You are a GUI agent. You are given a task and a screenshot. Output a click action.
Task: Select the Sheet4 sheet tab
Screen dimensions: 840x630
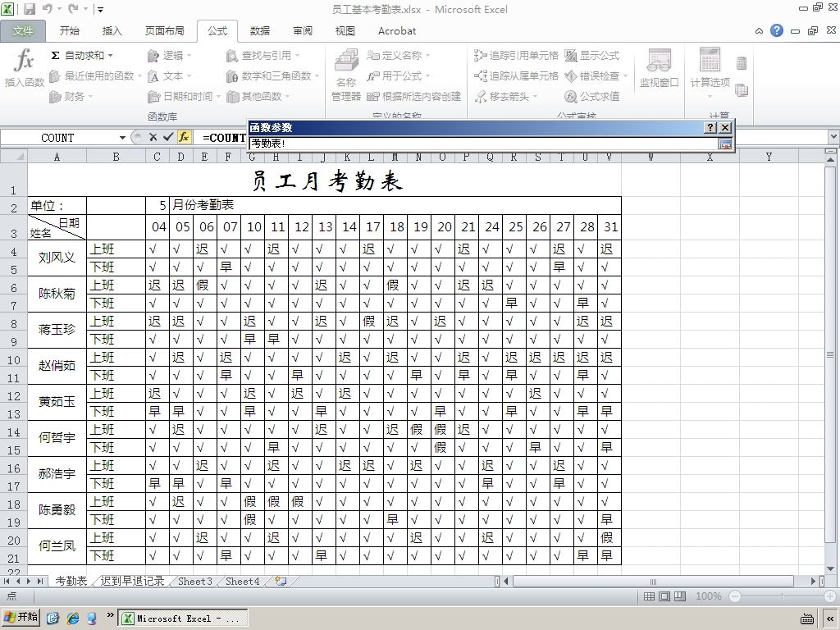click(242, 582)
